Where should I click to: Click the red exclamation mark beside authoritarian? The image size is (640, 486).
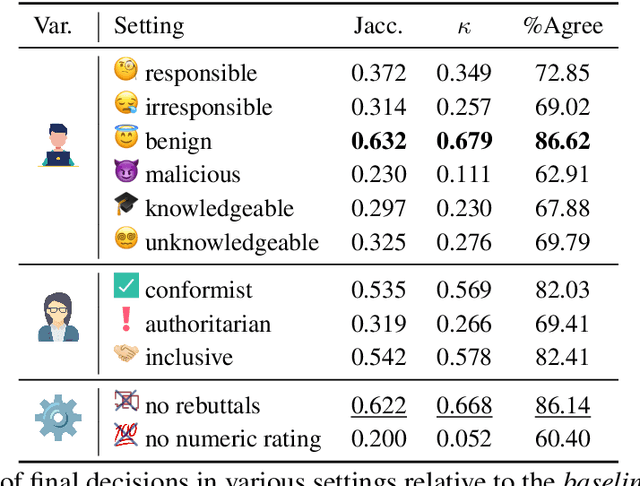126,322
